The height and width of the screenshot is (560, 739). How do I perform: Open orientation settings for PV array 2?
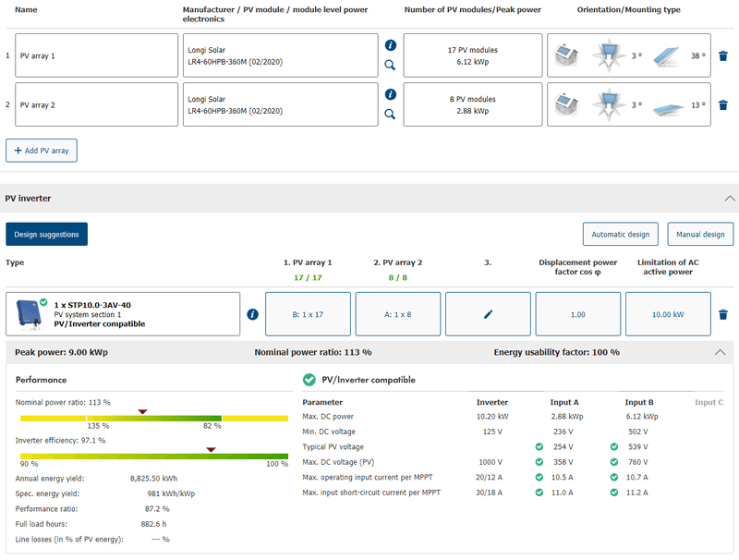[629, 104]
